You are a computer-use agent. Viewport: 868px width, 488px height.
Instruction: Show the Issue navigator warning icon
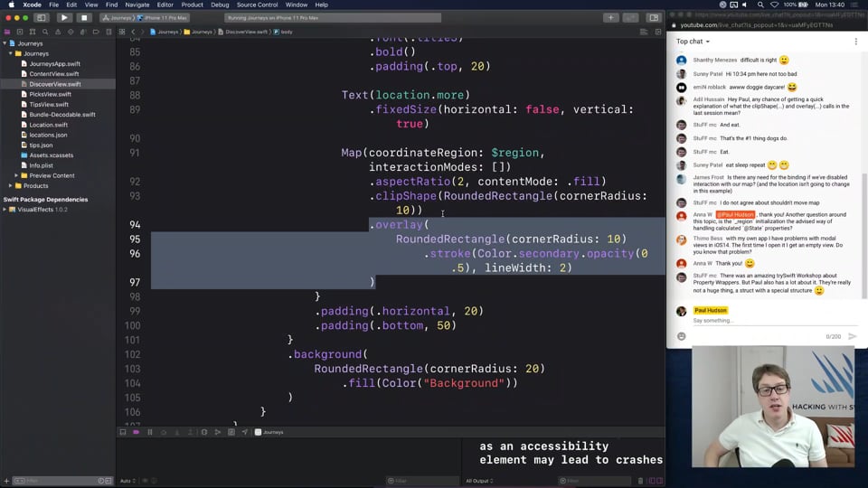coord(58,33)
